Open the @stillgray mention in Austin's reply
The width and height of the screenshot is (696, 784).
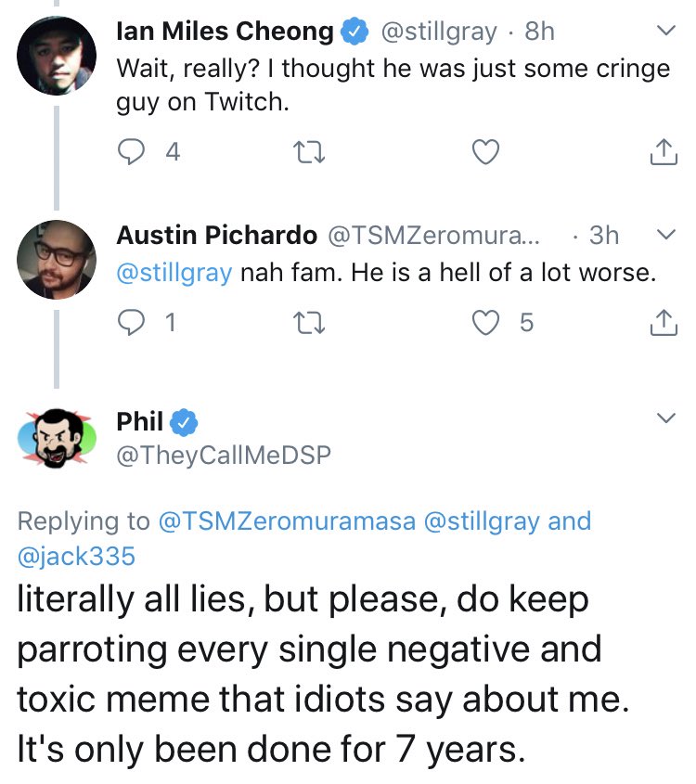(174, 273)
